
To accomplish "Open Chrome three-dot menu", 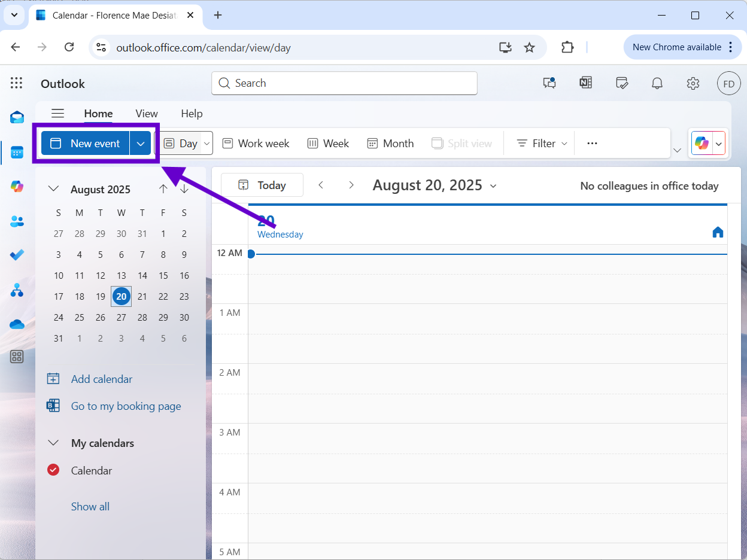I will 731,47.
